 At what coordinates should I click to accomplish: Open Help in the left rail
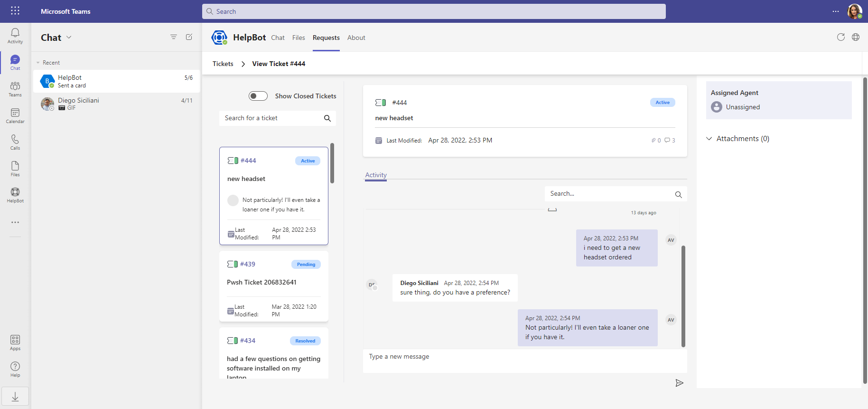pyautogui.click(x=15, y=369)
